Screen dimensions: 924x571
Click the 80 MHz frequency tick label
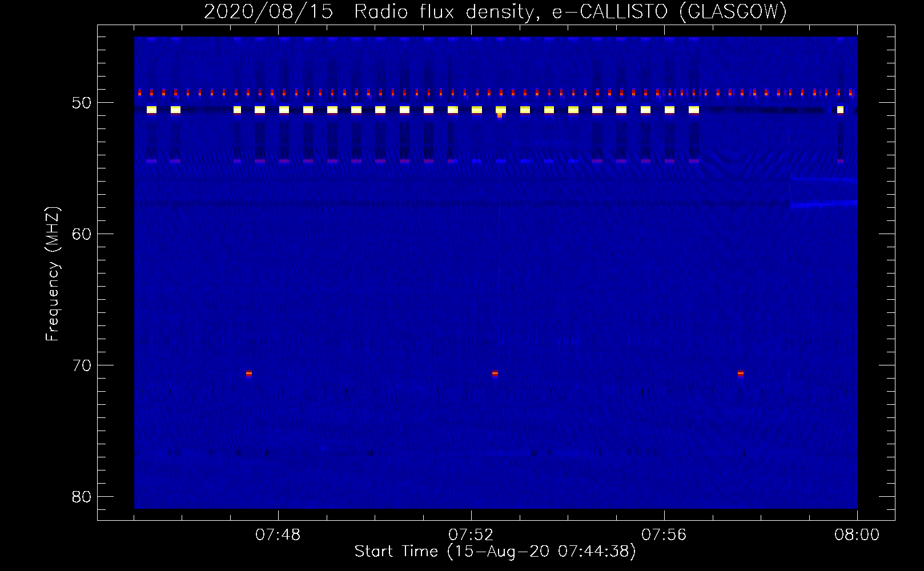coord(82,497)
